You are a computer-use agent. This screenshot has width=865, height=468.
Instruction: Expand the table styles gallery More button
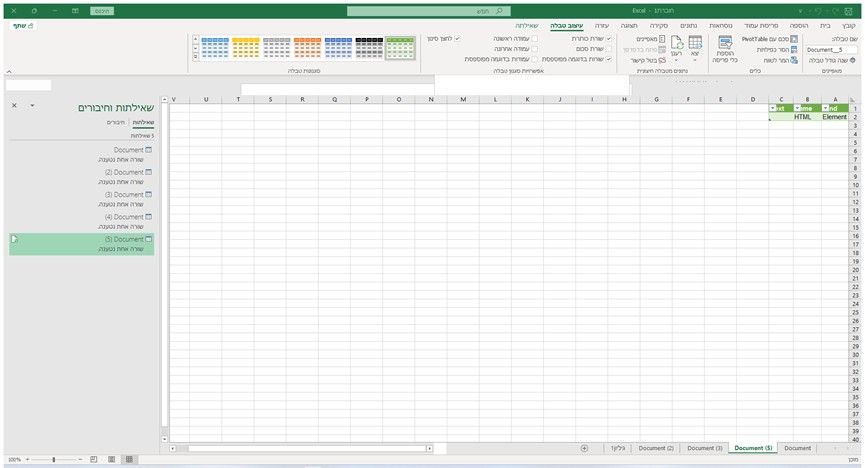[x=195, y=56]
